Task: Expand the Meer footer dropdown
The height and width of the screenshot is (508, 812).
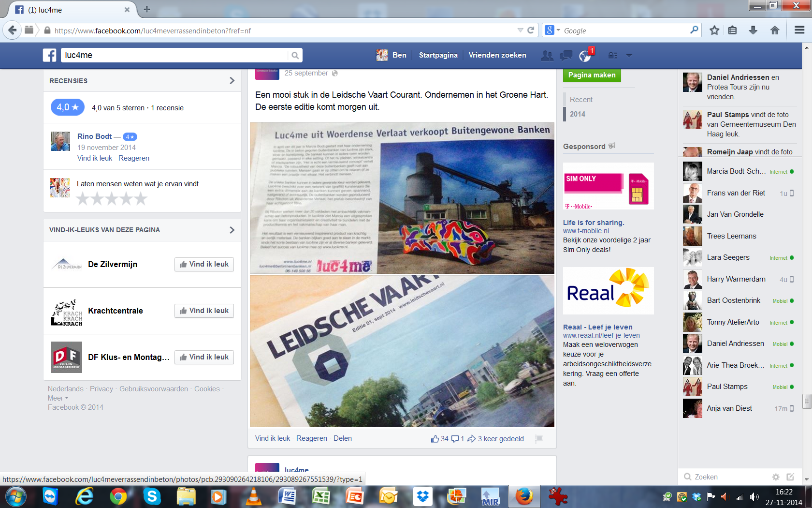Action: click(x=58, y=398)
